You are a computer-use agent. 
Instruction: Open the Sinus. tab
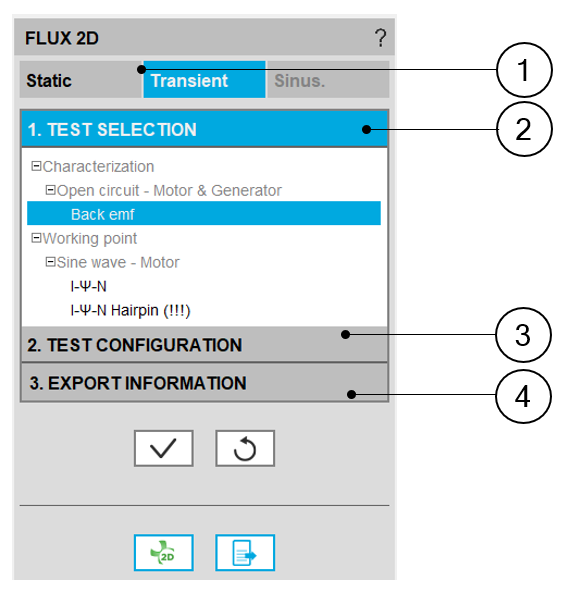(328, 80)
